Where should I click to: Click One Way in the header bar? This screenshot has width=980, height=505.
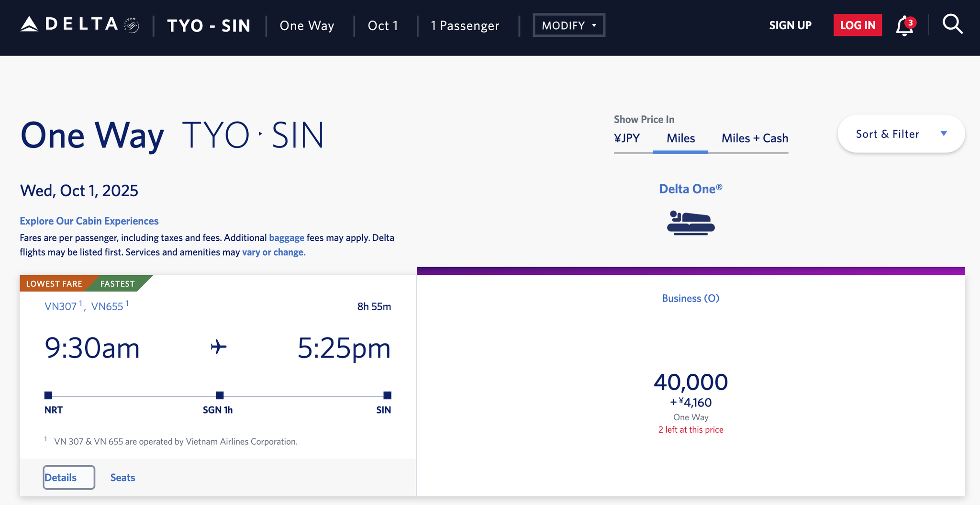tap(307, 25)
